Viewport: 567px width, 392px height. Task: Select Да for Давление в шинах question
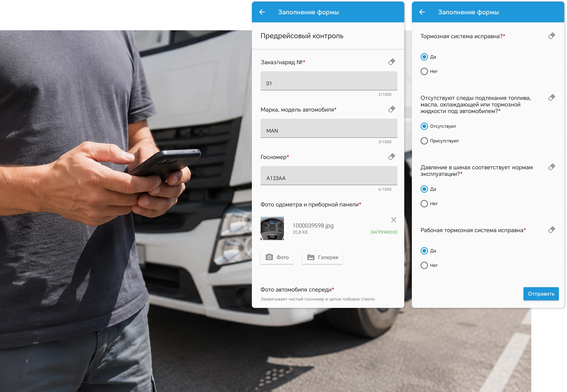pos(424,189)
